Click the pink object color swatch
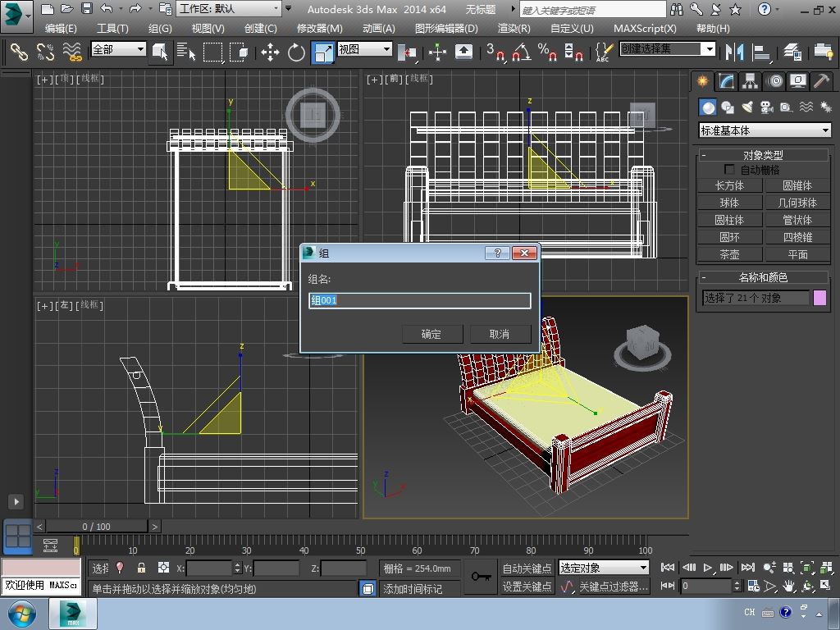840x630 pixels. [x=819, y=298]
